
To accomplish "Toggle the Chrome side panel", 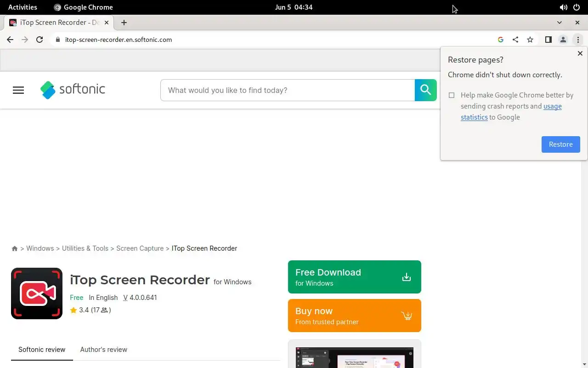I will pyautogui.click(x=548, y=40).
